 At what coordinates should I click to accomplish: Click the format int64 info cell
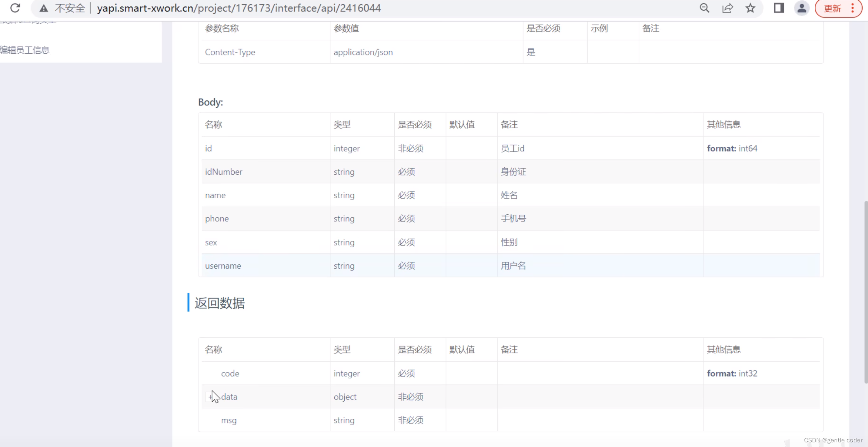coord(732,148)
